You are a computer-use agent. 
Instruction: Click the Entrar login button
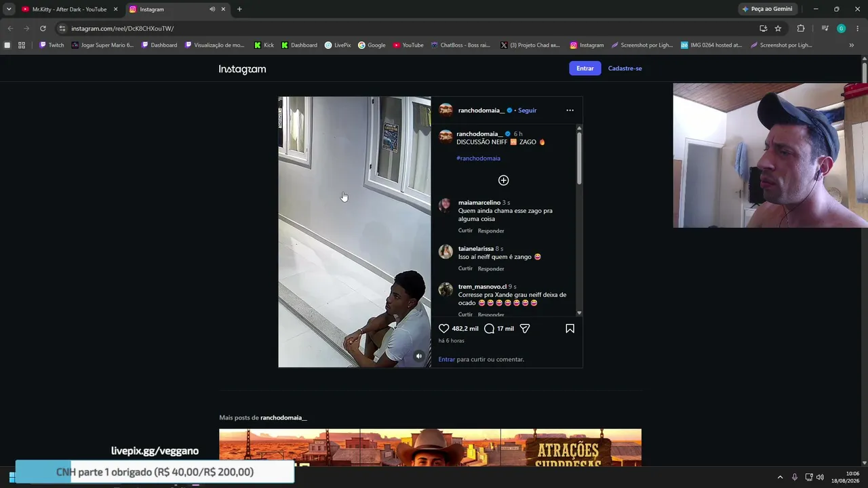tap(585, 68)
